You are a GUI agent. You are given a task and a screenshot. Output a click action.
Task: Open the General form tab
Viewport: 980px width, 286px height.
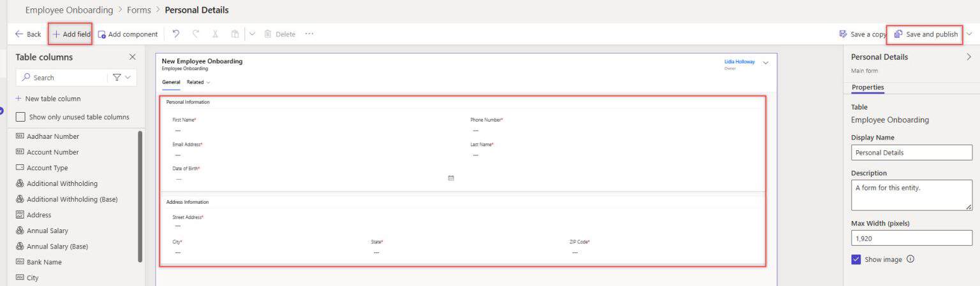click(171, 82)
